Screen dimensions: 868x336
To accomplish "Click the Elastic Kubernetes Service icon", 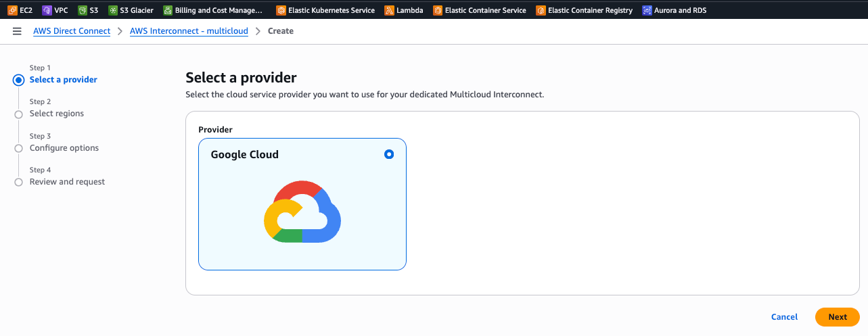I will pos(281,10).
